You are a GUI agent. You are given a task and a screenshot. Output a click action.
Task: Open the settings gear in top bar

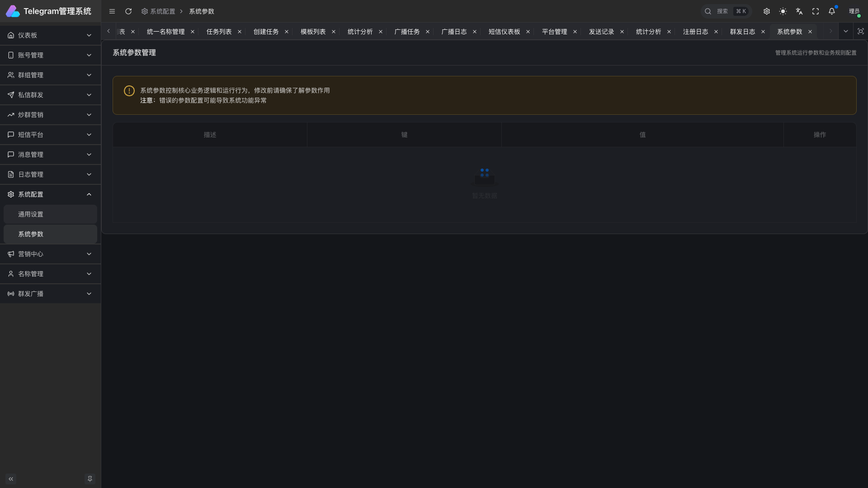(x=767, y=11)
